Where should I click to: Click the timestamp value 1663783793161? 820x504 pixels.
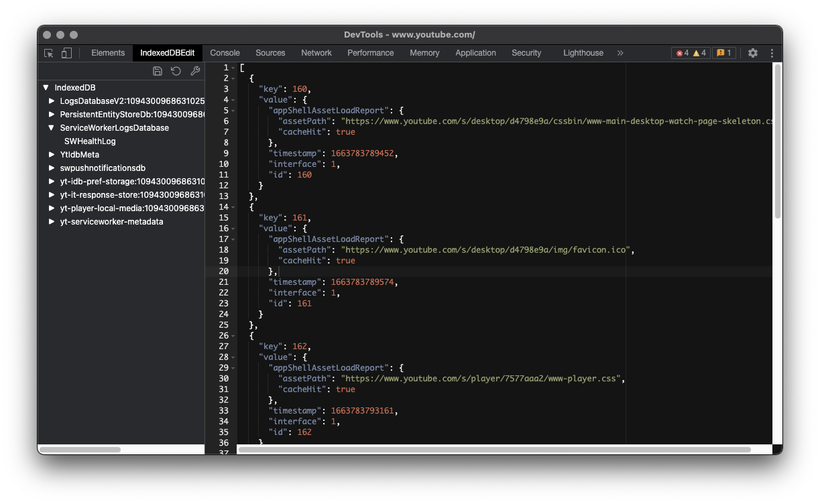click(x=363, y=411)
